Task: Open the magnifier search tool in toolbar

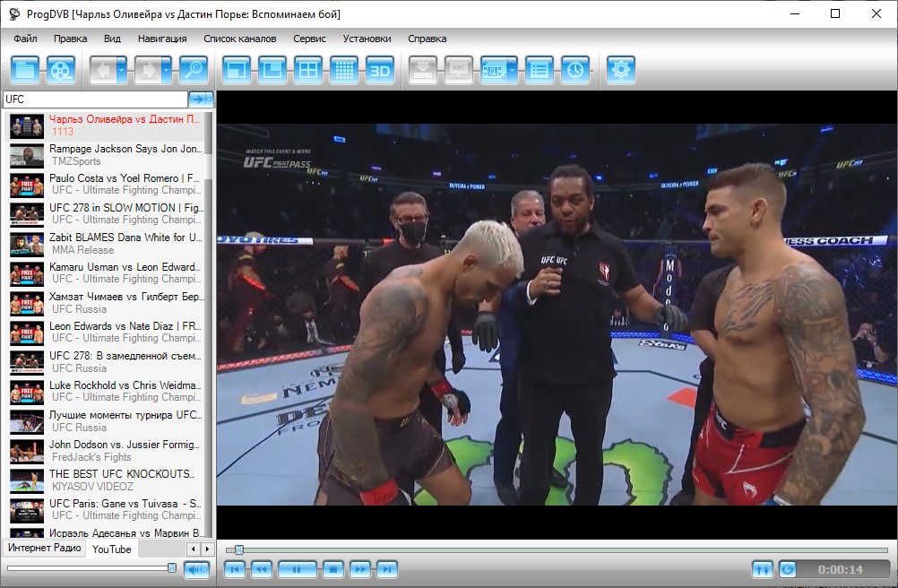Action: [x=194, y=70]
